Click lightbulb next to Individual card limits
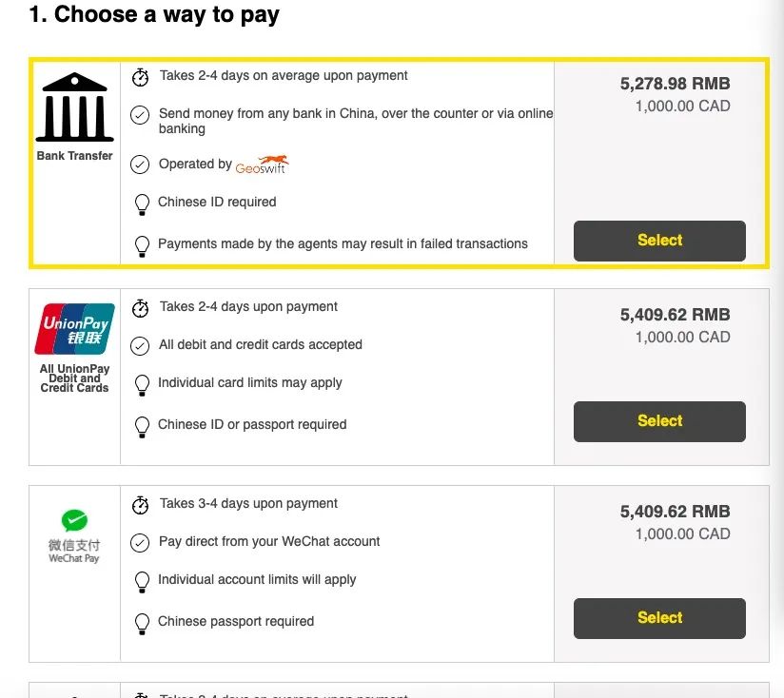 (142, 384)
